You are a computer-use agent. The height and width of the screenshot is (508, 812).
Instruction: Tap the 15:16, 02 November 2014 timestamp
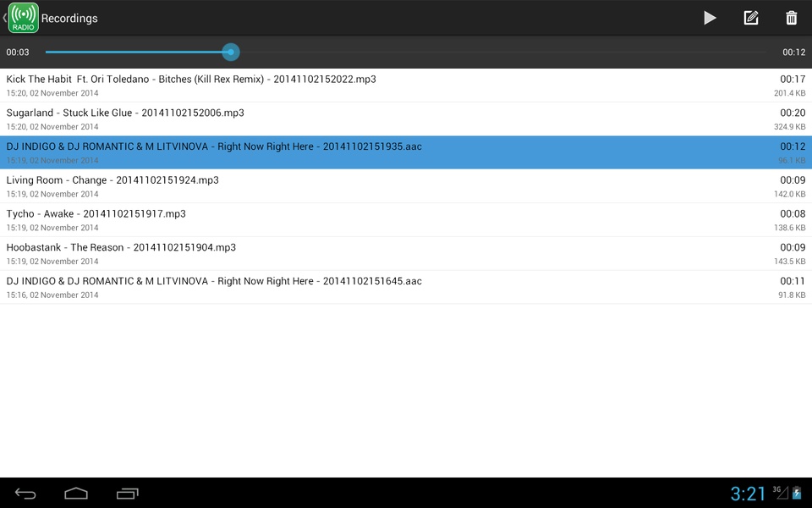[52, 295]
